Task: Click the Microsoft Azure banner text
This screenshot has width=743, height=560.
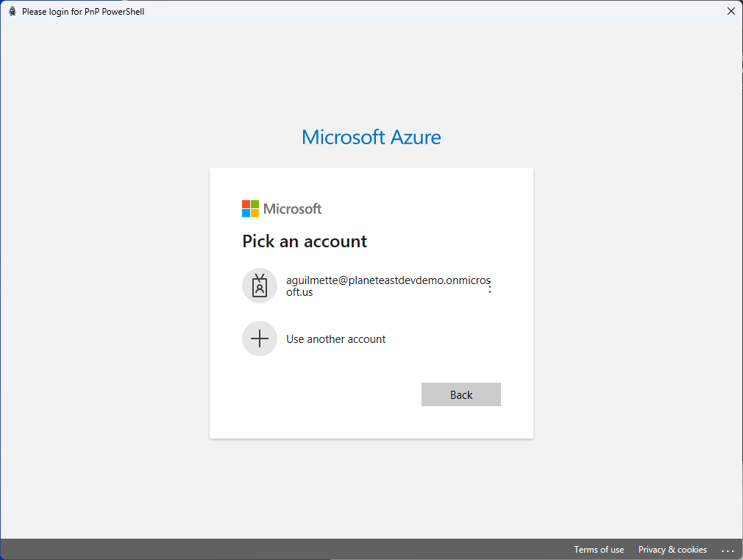Action: pos(371,137)
